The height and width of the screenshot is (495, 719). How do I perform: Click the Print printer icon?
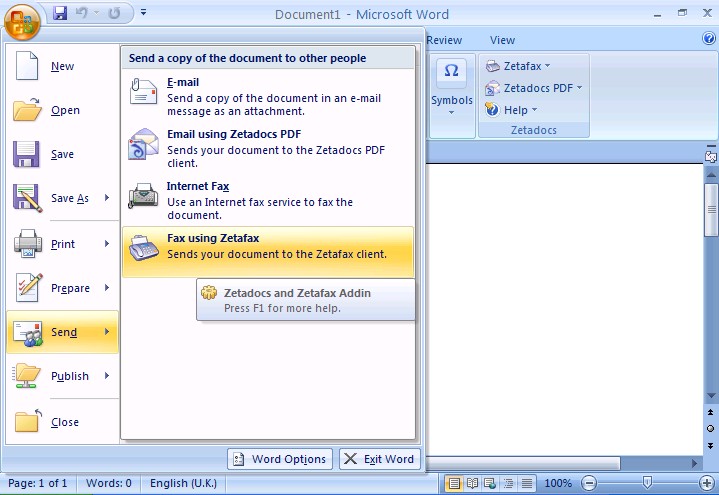coord(28,244)
